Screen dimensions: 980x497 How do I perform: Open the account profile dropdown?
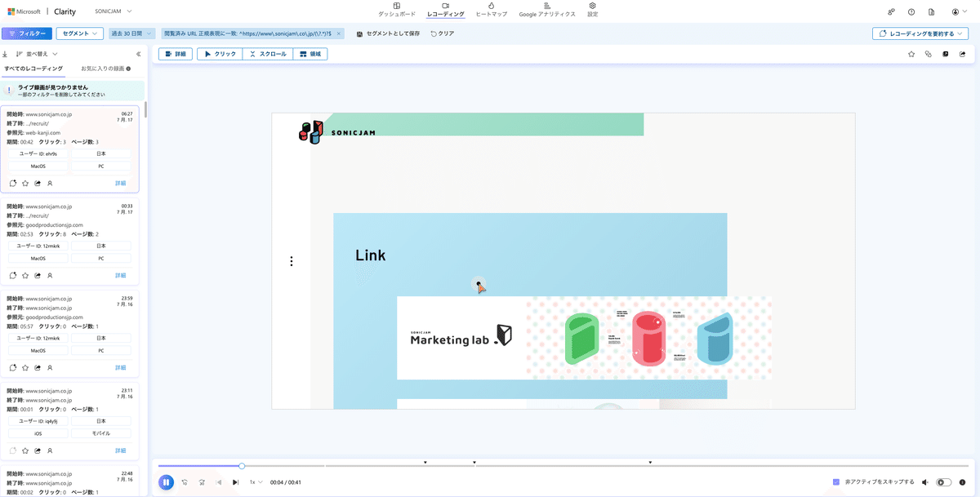(959, 12)
